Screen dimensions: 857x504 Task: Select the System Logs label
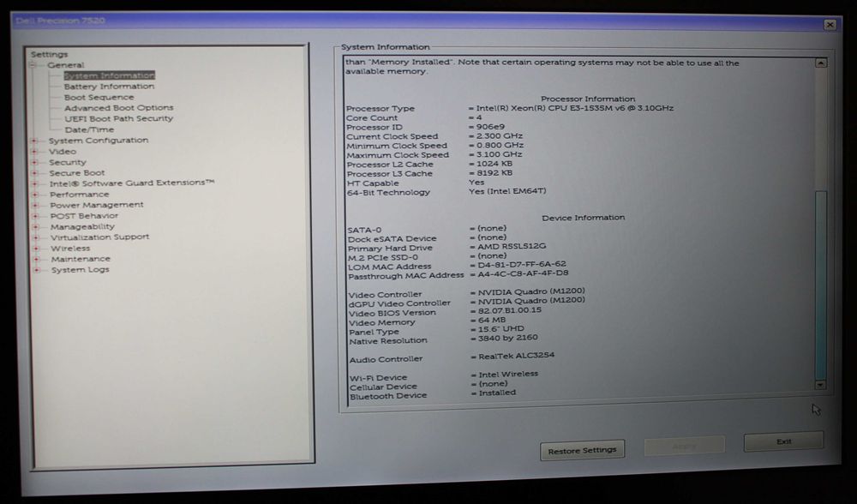tap(81, 270)
